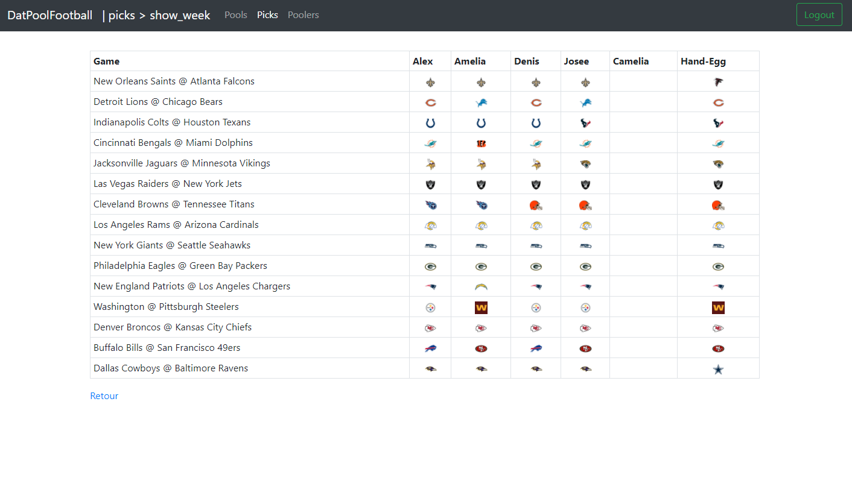
Task: Click Amelia's Bengals logo pick
Action: 481,143
